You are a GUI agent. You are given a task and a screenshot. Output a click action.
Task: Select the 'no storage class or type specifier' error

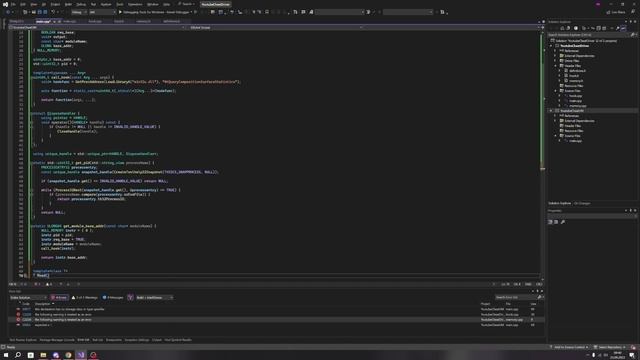[x=276, y=309]
